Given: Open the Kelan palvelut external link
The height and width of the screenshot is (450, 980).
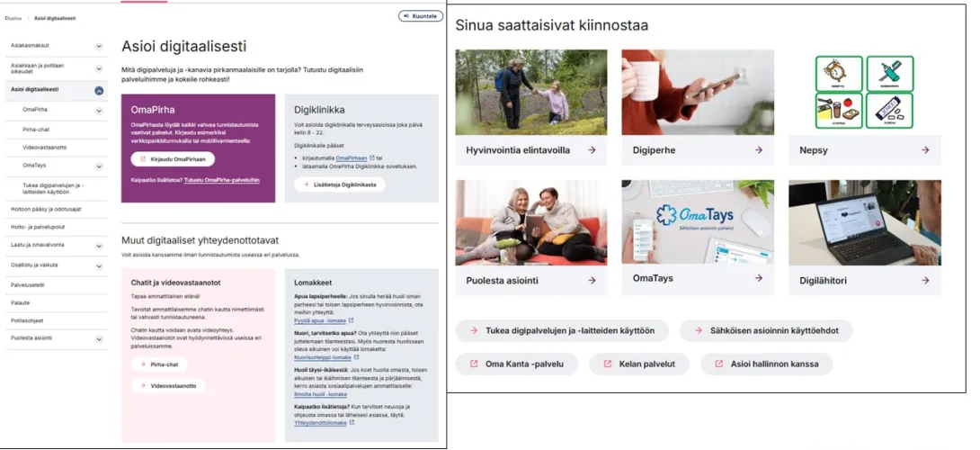Looking at the screenshot, I should pos(638,364).
